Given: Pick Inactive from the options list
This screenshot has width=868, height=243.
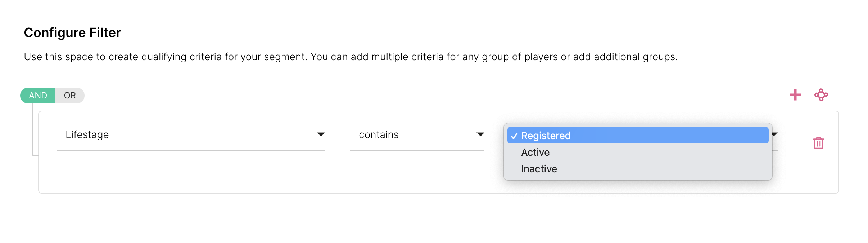Looking at the screenshot, I should click(539, 169).
